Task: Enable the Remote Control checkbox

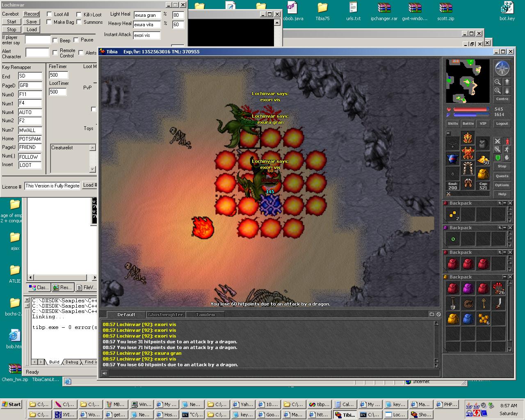Action: (55, 52)
